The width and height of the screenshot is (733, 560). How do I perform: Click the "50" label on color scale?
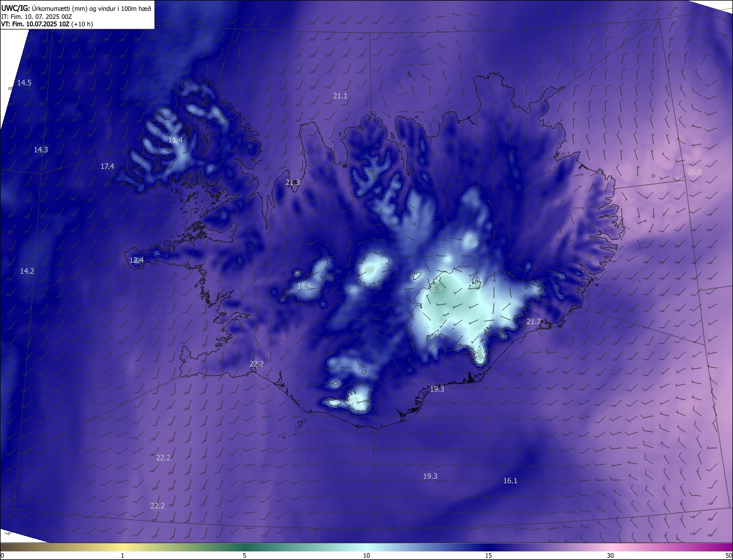click(x=728, y=555)
